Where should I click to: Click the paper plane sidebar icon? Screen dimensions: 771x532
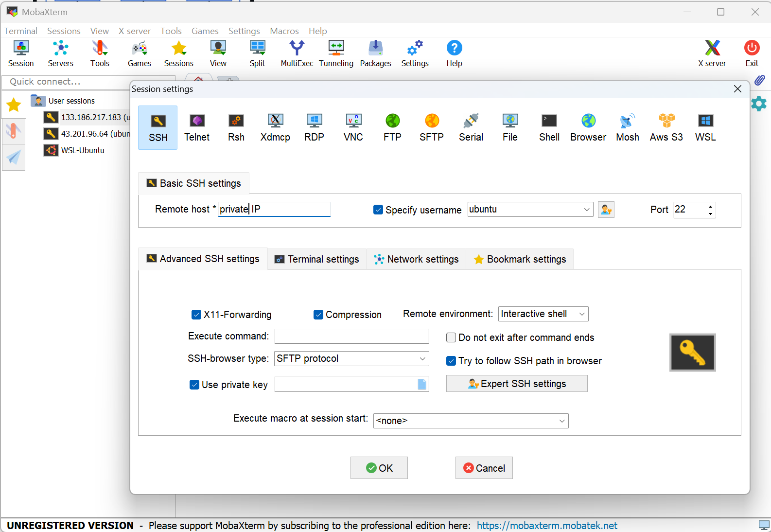(x=14, y=157)
